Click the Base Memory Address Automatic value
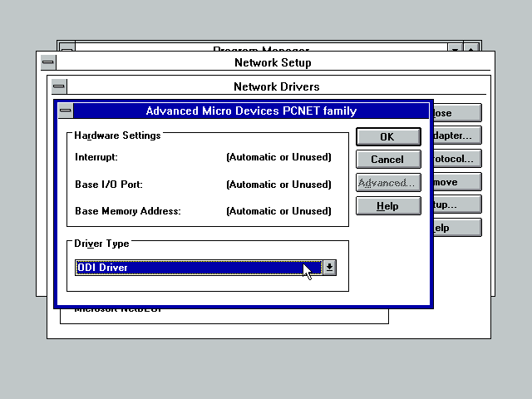Screen dimensions: 532x399 279,211
